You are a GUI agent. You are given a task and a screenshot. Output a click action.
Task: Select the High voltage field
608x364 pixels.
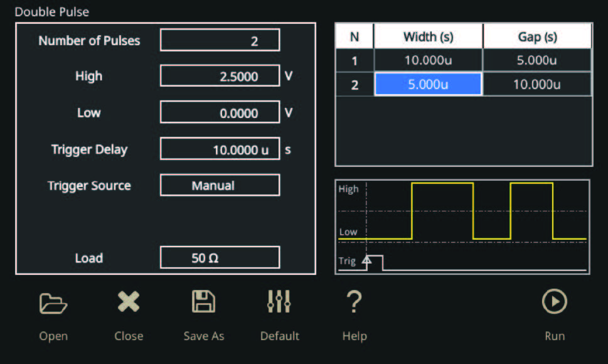pos(220,77)
